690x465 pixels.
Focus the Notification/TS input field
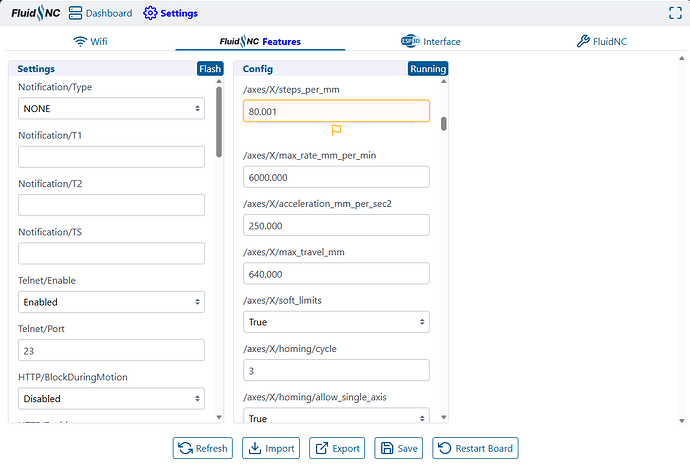(111, 253)
